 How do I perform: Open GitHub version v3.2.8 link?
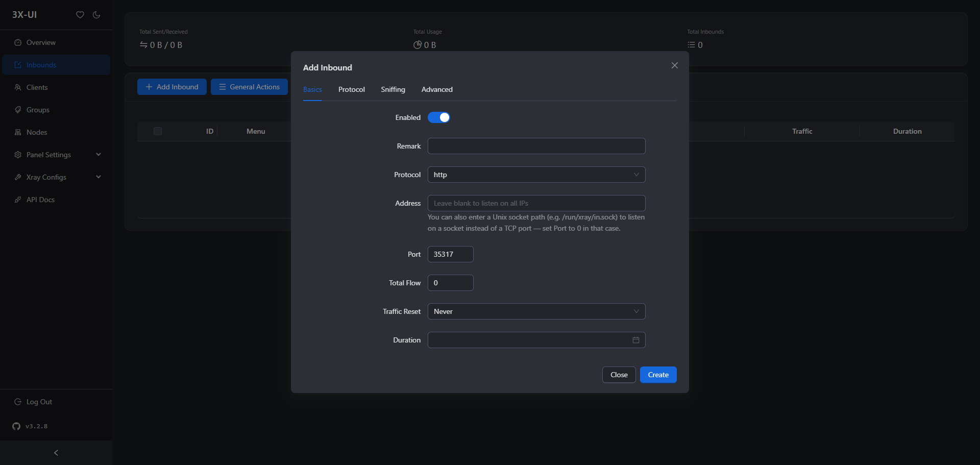click(x=30, y=426)
